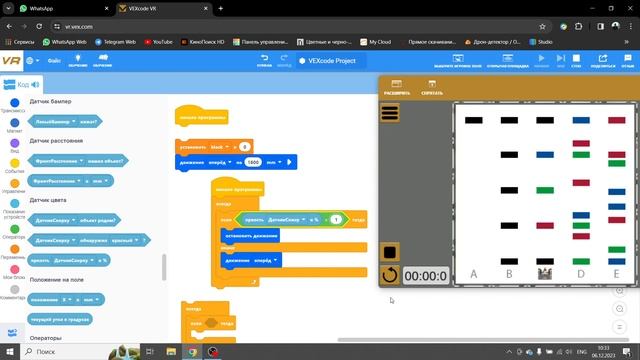Click the zoom in workspace button
This screenshot has height=360, width=640.
(620, 291)
